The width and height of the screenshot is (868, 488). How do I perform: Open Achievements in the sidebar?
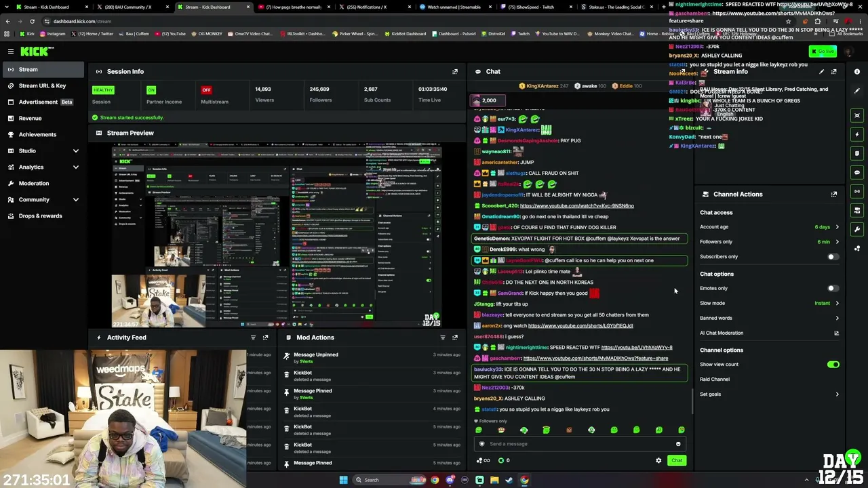(x=43, y=134)
